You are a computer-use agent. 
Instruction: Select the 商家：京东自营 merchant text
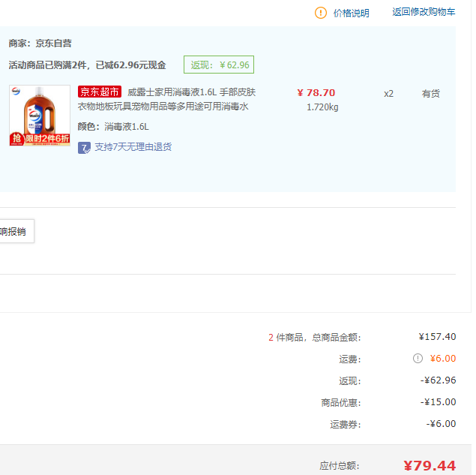pos(40,44)
